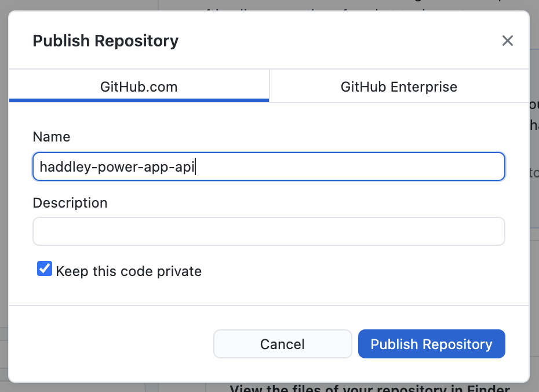Screen dimensions: 539x392
Task: Click the "Keep this code private" label text
Action: pyautogui.click(x=129, y=271)
